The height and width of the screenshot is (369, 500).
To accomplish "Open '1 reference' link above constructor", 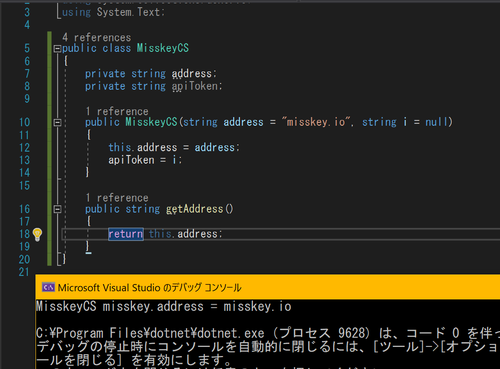I will 117,111.
